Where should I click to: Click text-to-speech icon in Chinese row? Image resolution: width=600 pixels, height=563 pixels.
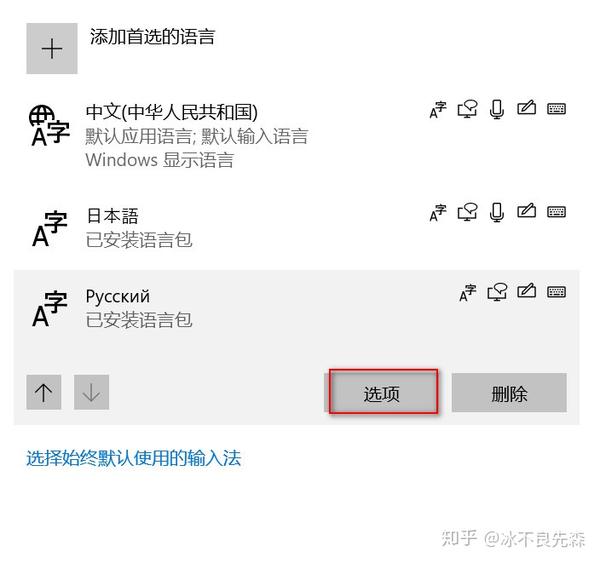467,109
